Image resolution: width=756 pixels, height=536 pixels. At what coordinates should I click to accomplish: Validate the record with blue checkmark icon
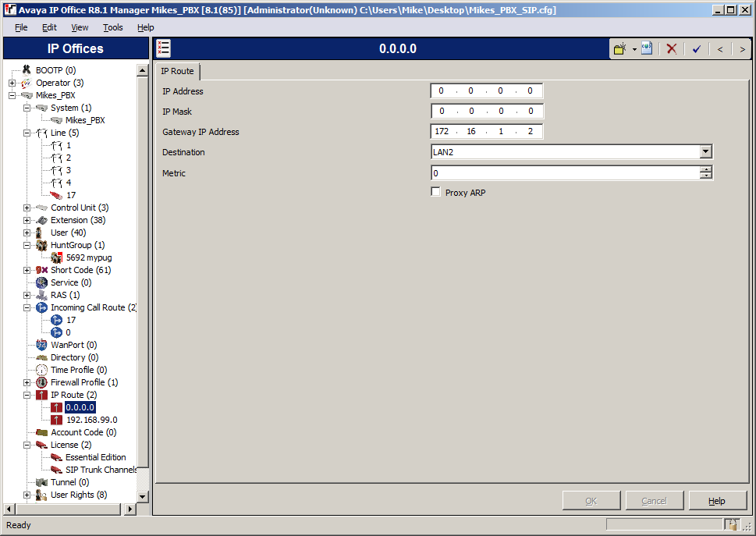click(x=697, y=48)
